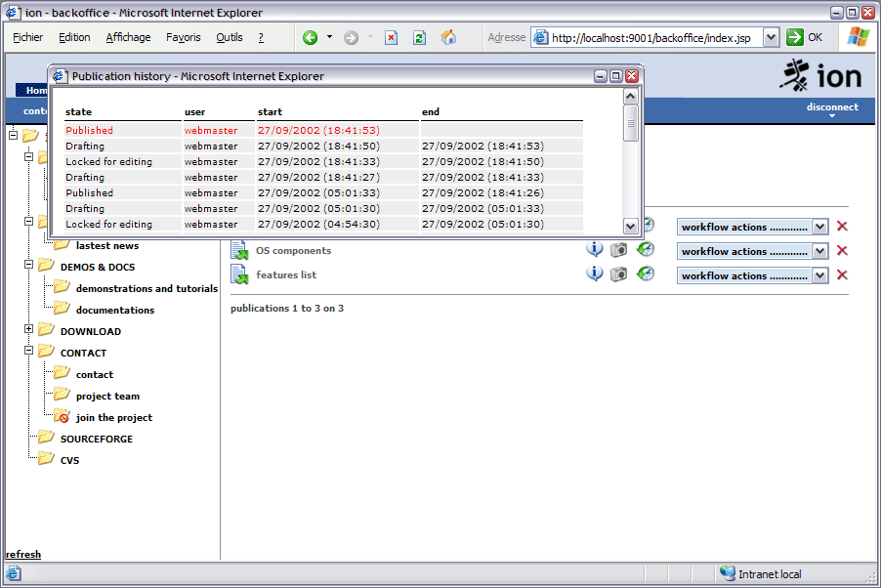Screen dimensions: 881x588
Task: Collapse the CONTACT tree node
Action: [28, 351]
